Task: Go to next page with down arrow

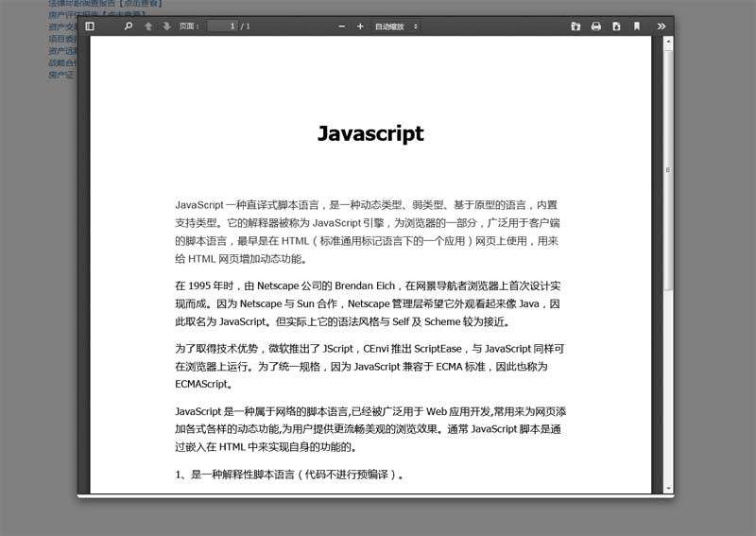Action: tap(167, 26)
